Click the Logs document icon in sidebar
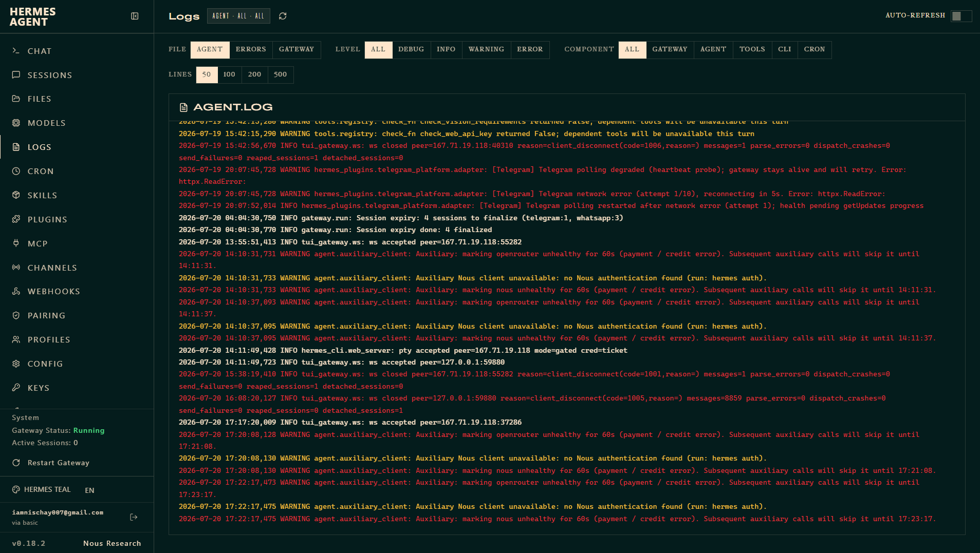The width and height of the screenshot is (980, 553). 16,147
